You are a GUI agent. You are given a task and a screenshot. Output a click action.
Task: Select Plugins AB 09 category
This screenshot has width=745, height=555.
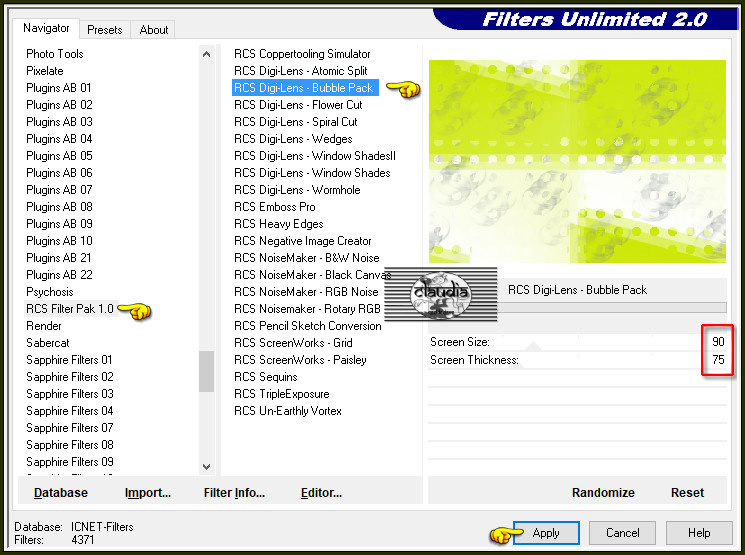point(59,224)
